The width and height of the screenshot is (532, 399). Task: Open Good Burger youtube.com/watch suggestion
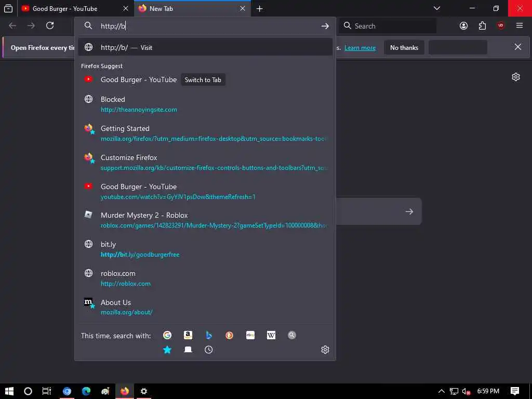tap(205, 191)
